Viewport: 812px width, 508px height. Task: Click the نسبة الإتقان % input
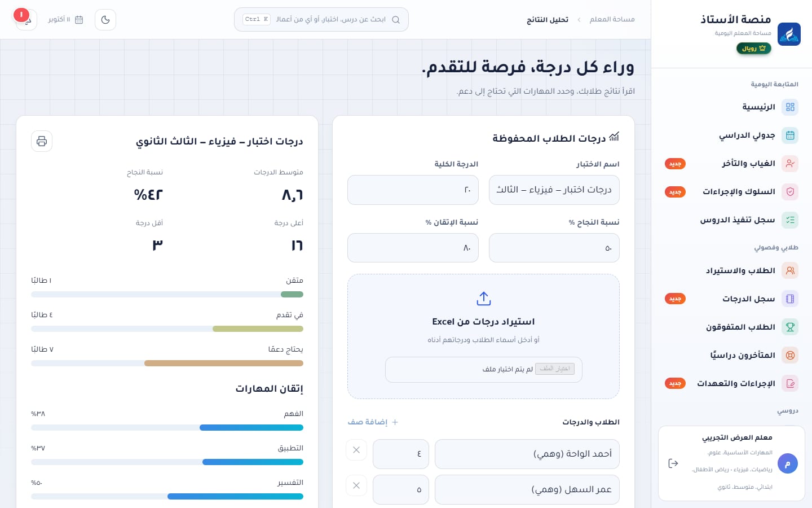click(x=413, y=248)
